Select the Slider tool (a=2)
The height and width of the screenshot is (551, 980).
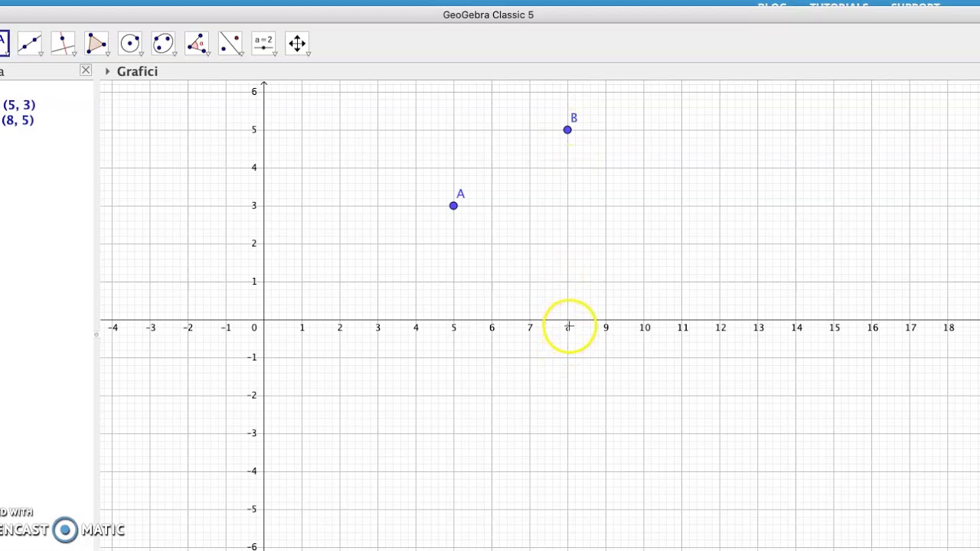pyautogui.click(x=263, y=43)
